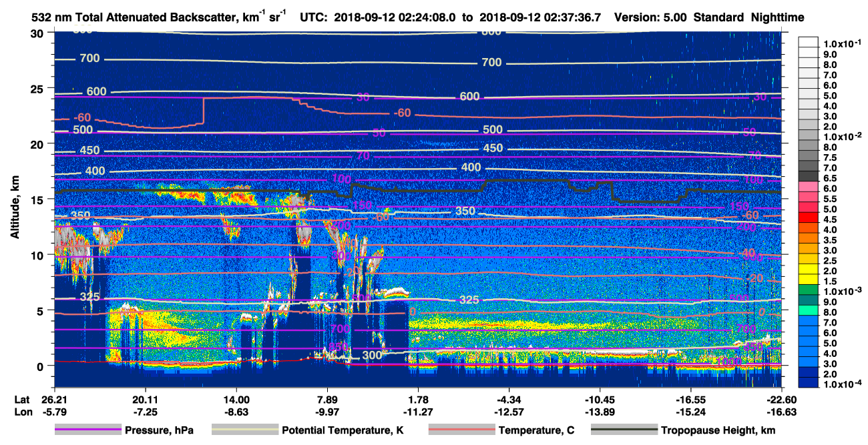Image resolution: width=868 pixels, height=445 pixels.
Task: Select longitude value -12.57
Action: [x=509, y=412]
